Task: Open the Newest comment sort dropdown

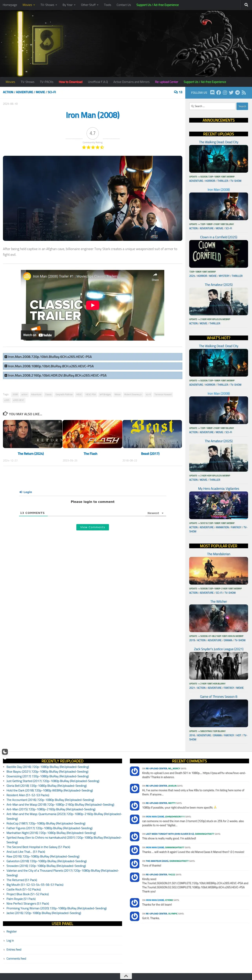Action: coord(156,513)
